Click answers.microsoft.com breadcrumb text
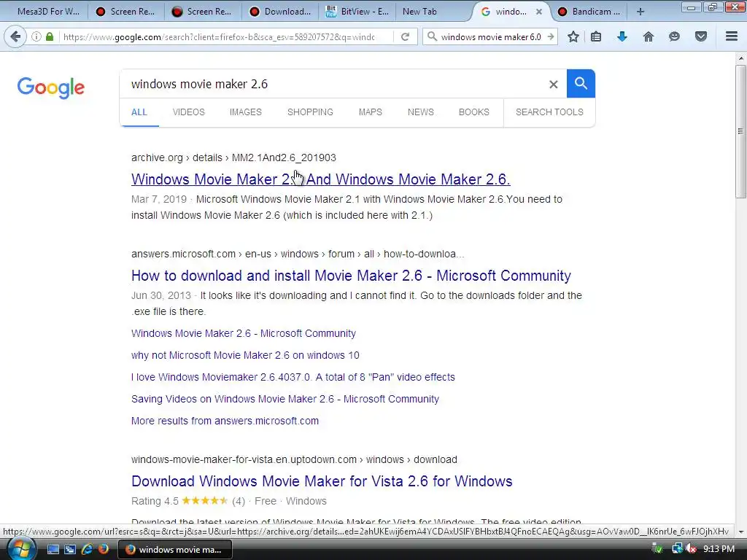This screenshot has height=560, width=747. (298, 254)
